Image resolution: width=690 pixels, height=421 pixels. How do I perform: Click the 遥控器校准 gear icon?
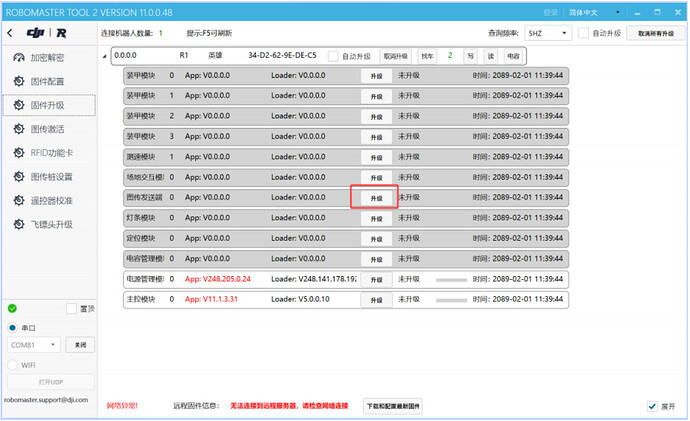coord(19,201)
